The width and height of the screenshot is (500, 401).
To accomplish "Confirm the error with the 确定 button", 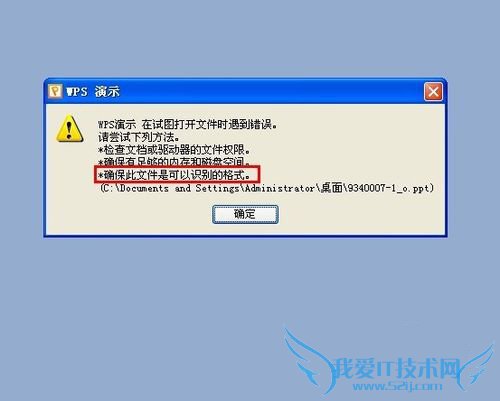I will point(245,214).
